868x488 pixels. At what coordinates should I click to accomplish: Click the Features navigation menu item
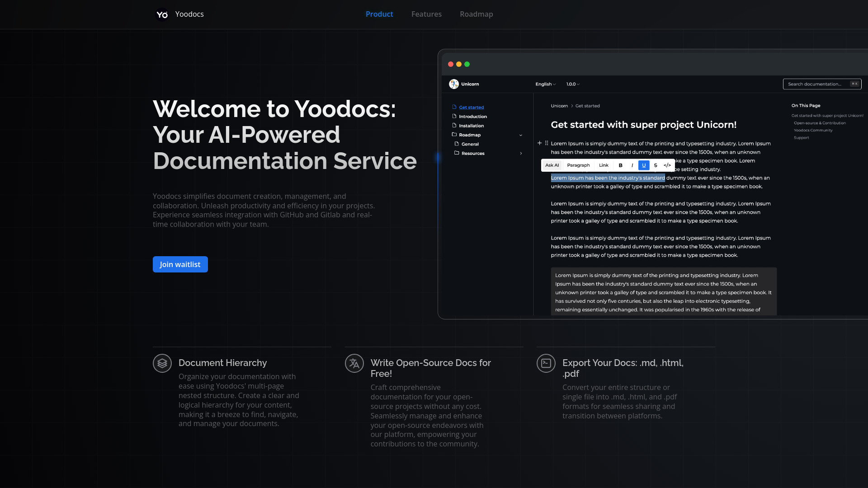click(x=426, y=14)
